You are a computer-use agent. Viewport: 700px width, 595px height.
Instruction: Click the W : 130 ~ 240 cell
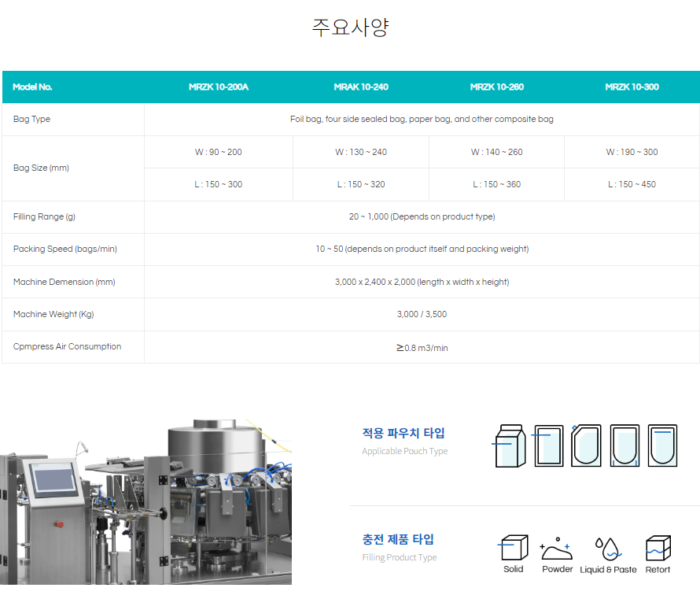coord(361,152)
